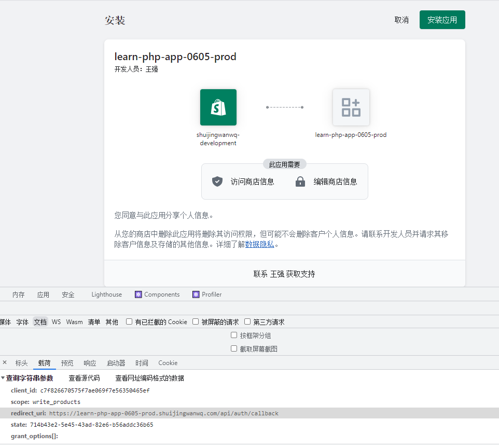499x448 pixels.
Task: Click the React Profiler panel icon
Action: (x=196, y=295)
